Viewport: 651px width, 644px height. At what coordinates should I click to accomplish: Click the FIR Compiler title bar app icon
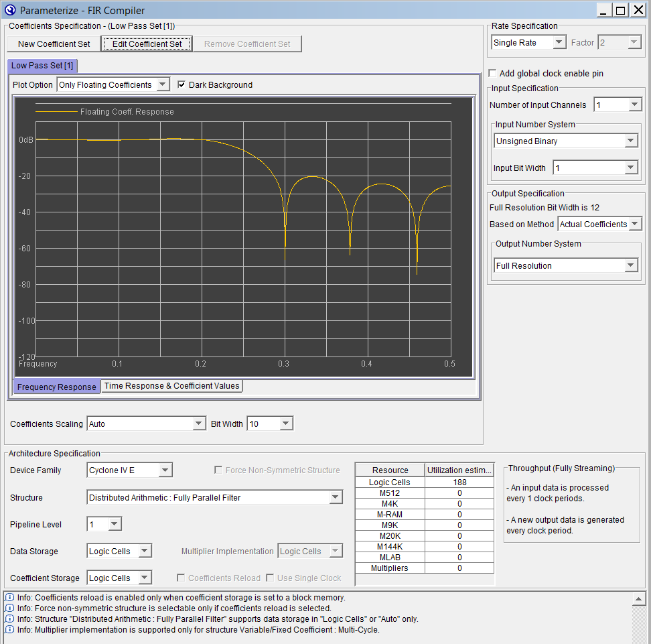(x=10, y=10)
